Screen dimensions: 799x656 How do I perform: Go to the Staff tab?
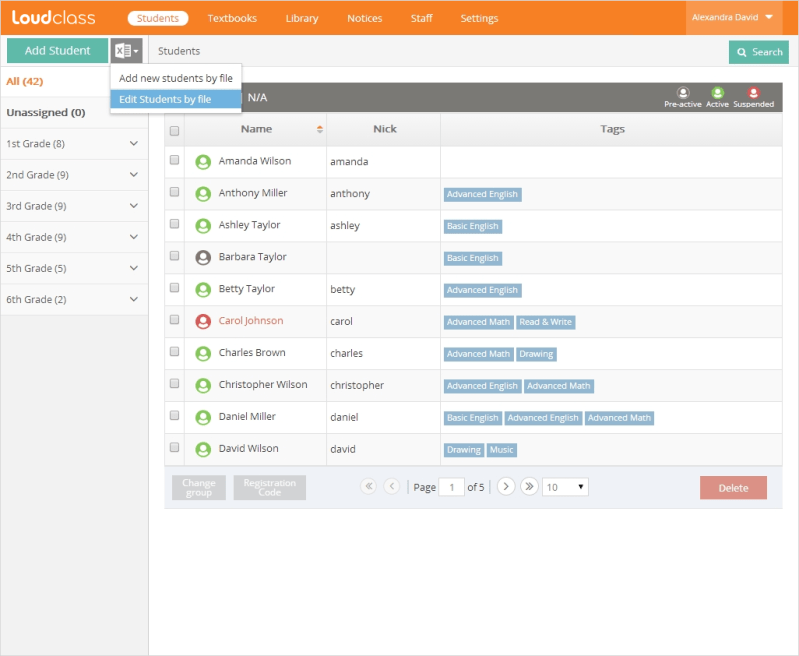pyautogui.click(x=421, y=18)
